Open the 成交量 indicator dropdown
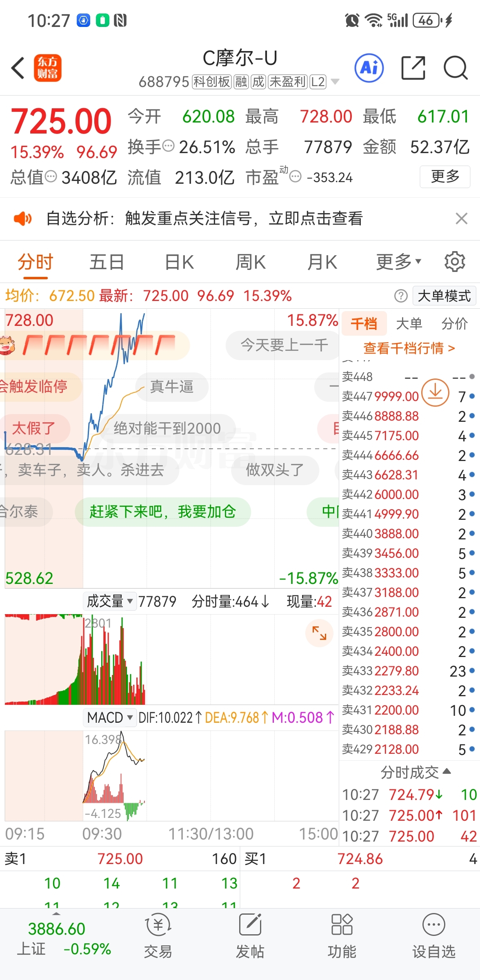This screenshot has height=980, width=480. 110,601
